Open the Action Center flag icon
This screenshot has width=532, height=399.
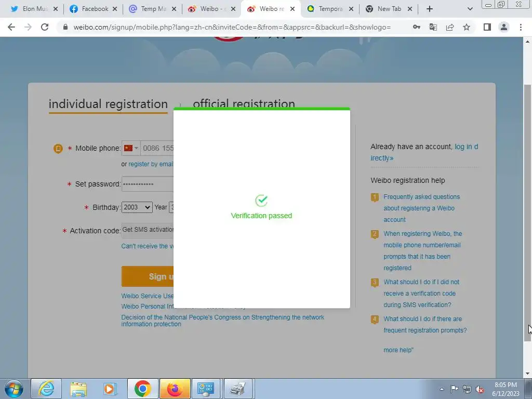coord(454,389)
